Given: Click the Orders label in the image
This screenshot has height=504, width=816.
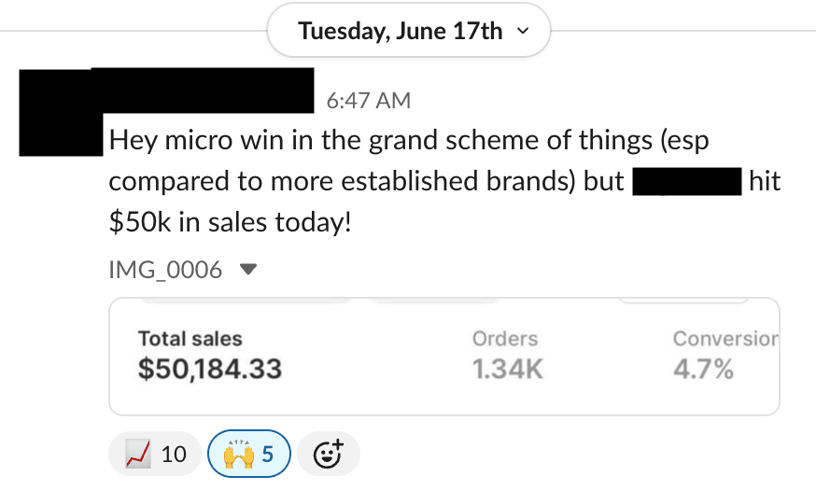Looking at the screenshot, I should point(504,339).
